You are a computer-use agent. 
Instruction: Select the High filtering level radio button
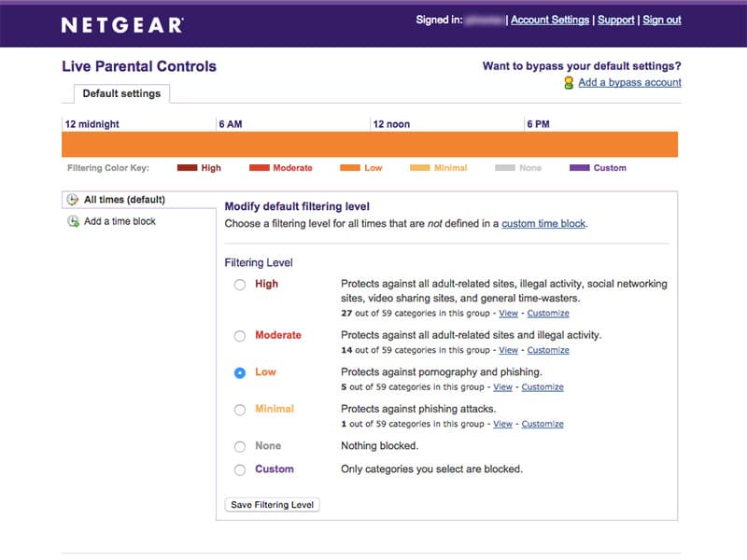[x=240, y=285]
